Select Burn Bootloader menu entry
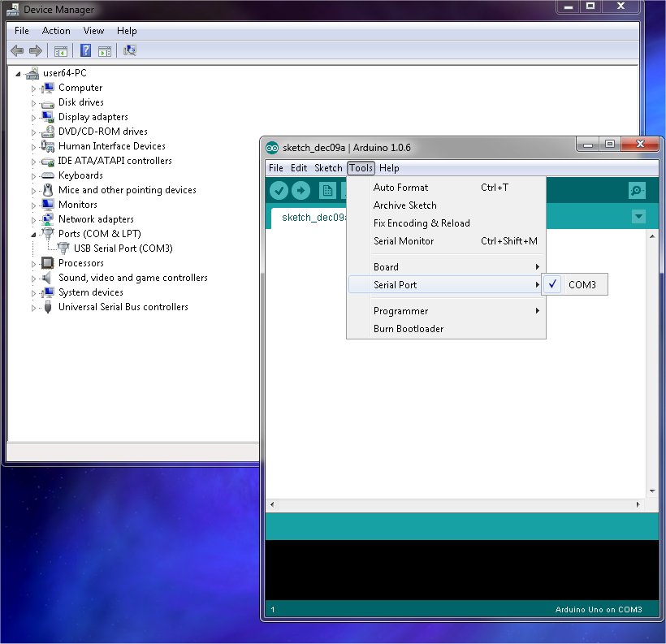666x644 pixels. click(447, 328)
